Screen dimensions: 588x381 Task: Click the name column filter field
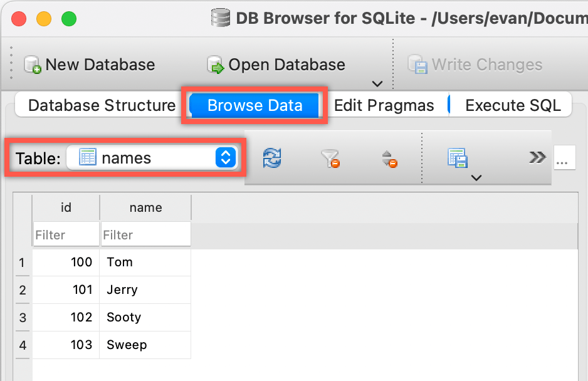(x=145, y=234)
